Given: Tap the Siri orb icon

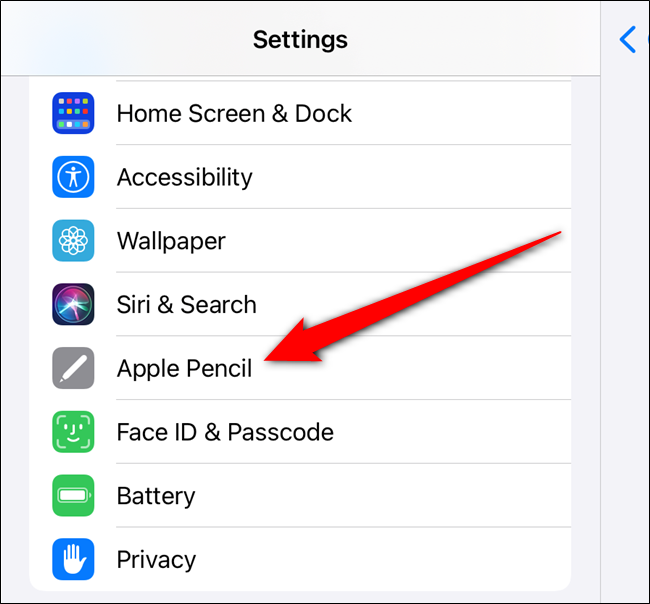Looking at the screenshot, I should click(73, 304).
